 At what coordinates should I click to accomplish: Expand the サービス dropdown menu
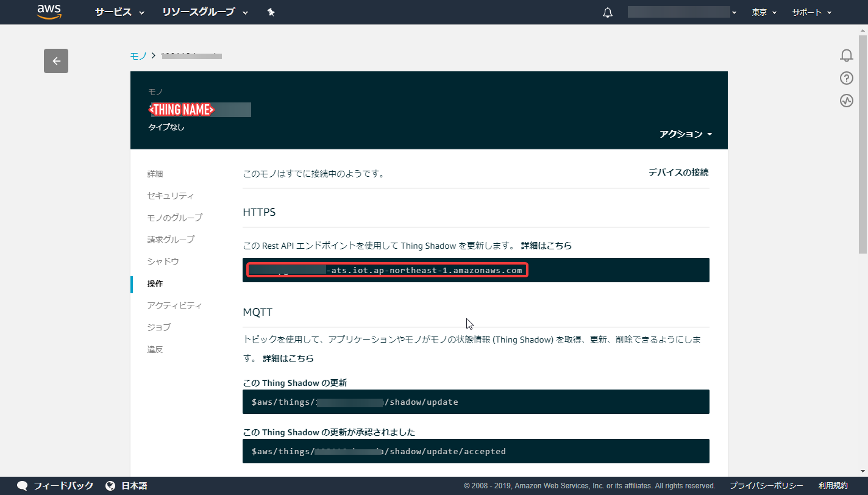[x=119, y=12]
